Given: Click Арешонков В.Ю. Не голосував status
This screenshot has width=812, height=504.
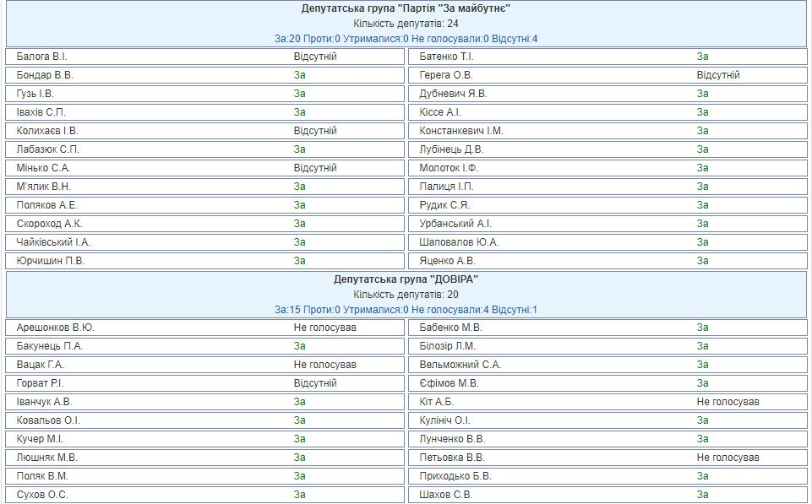Looking at the screenshot, I should [324, 328].
